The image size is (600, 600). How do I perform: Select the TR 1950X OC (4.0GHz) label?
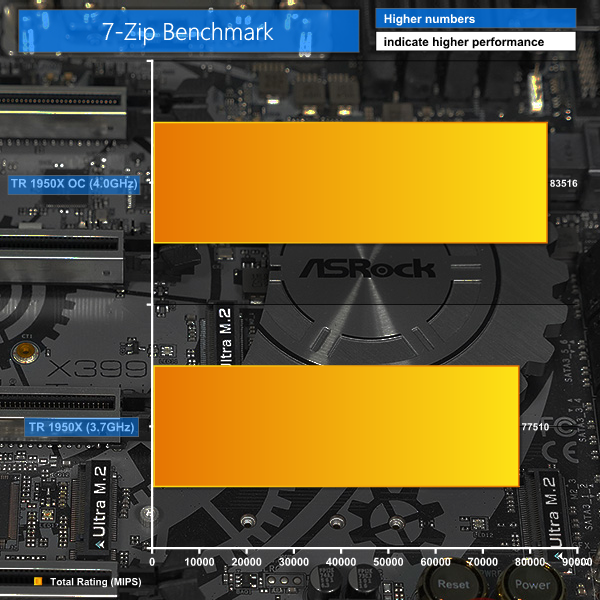pyautogui.click(x=74, y=184)
